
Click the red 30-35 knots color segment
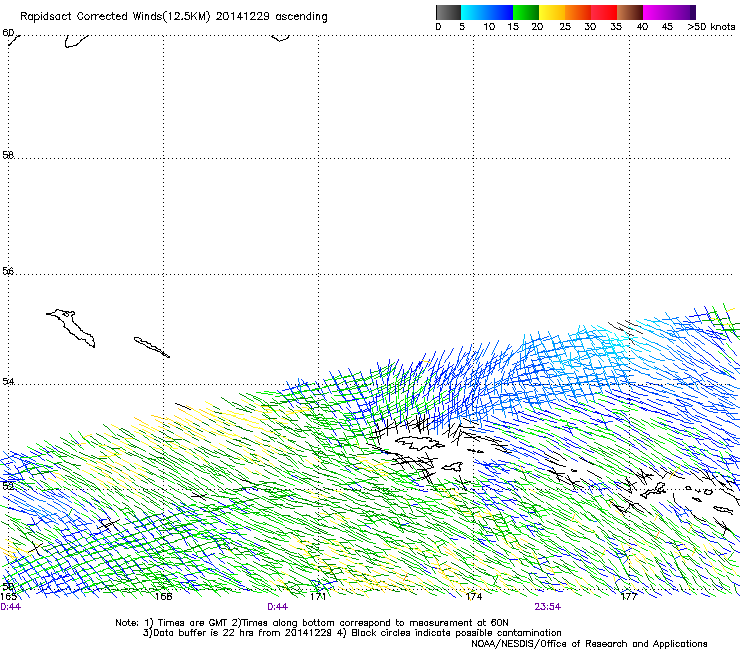pyautogui.click(x=604, y=12)
